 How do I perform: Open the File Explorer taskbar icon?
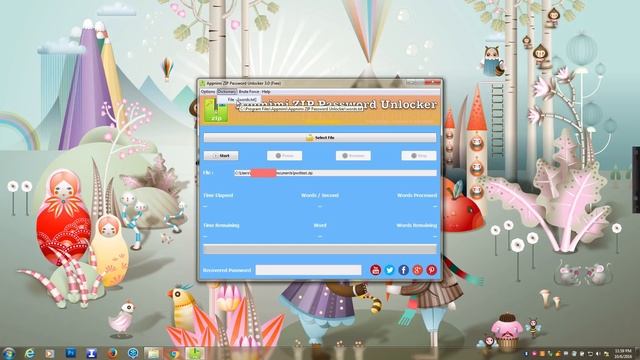pyautogui.click(x=153, y=353)
